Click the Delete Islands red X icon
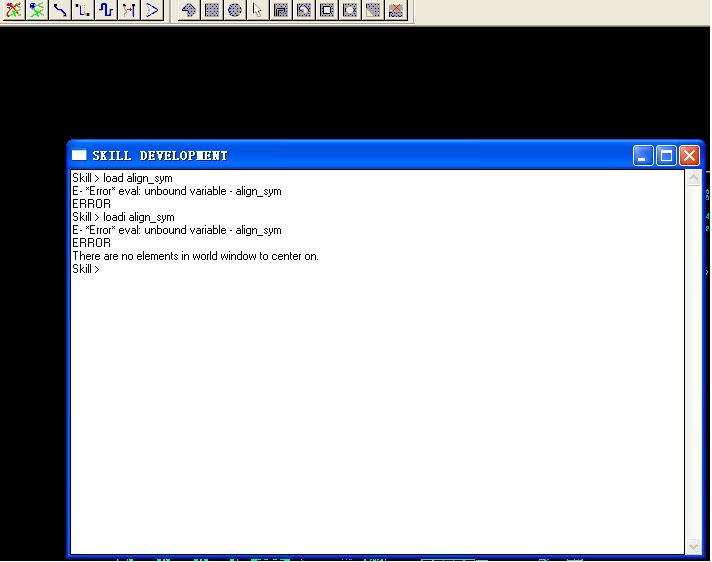 (x=396, y=10)
